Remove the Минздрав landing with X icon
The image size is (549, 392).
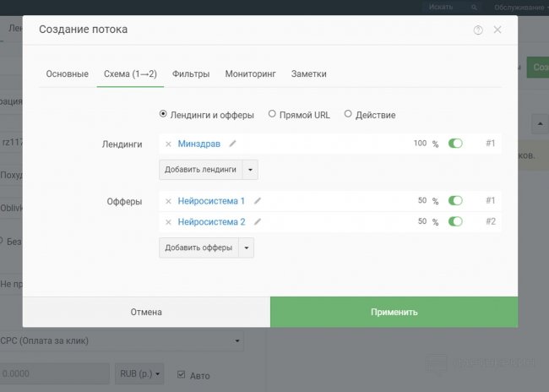(169, 144)
